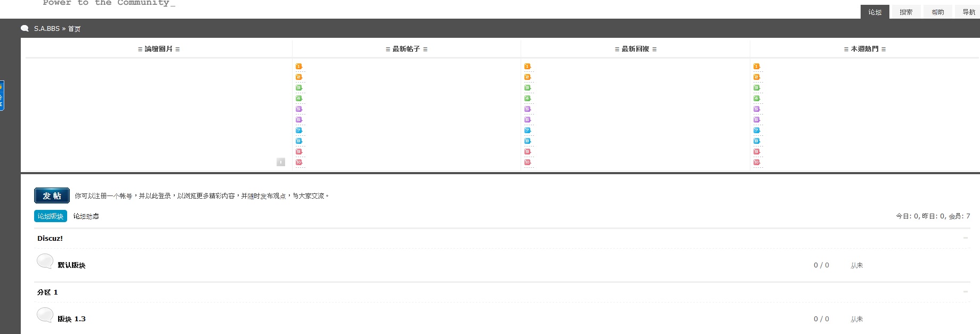
Task: Click rank 7 icon under 本週熱門
Action: point(756,131)
